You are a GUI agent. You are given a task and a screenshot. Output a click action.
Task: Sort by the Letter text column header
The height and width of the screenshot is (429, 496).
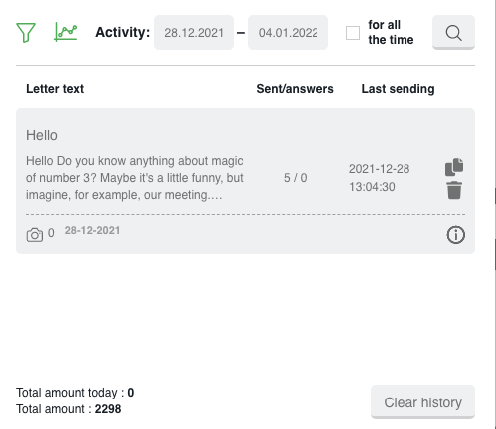click(x=55, y=89)
